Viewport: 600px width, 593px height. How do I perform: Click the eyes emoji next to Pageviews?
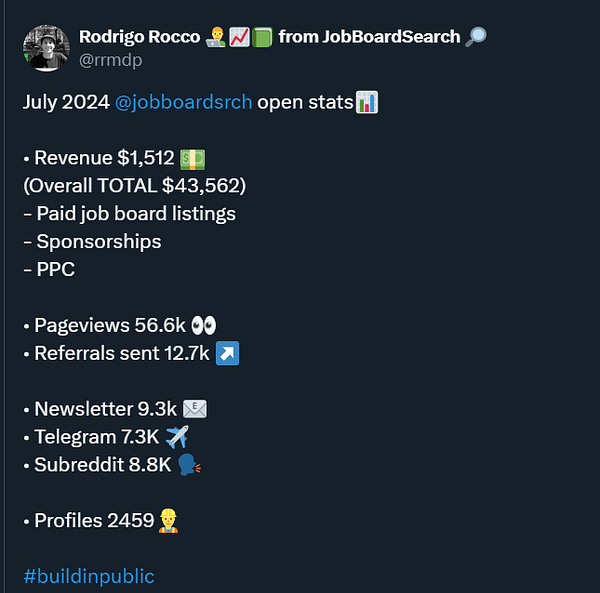point(203,325)
